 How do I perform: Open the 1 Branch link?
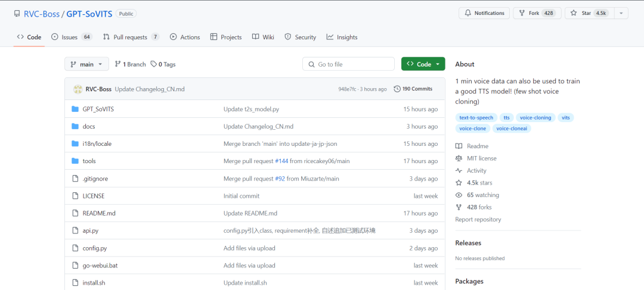(130, 64)
